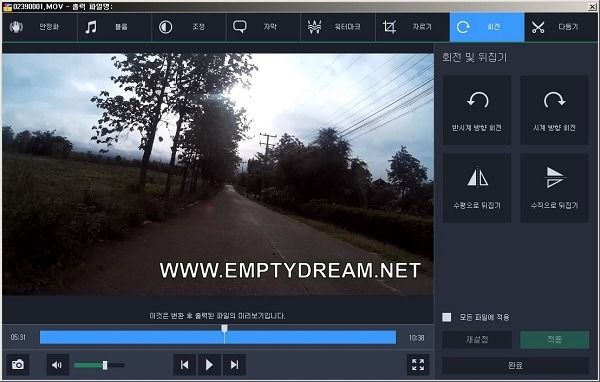
Task: Click the 10:38 total duration label
Action: tap(416, 338)
